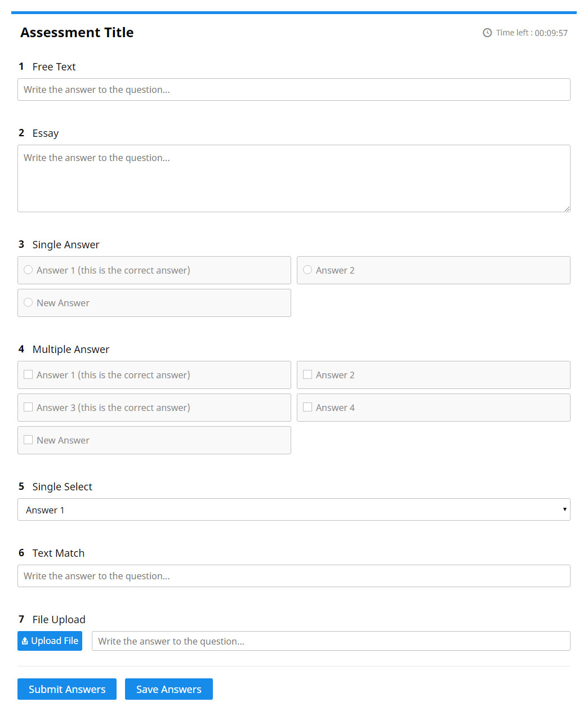Image resolution: width=588 pixels, height=711 pixels.
Task: Enable the Answer 4 checkbox
Action: point(308,408)
